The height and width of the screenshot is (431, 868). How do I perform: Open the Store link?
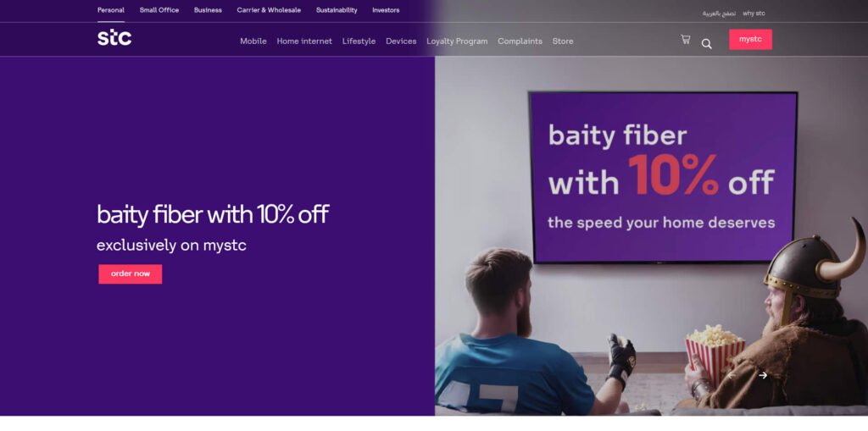pos(563,41)
